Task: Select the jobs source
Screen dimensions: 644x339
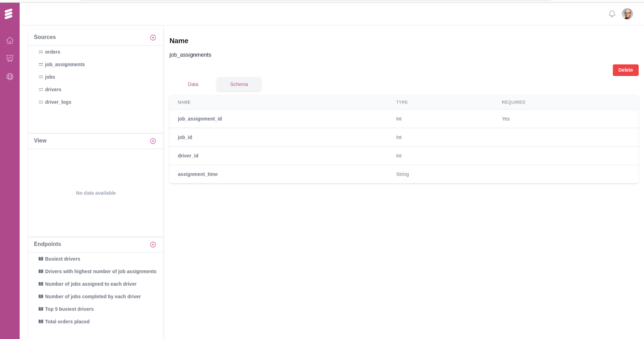Action: coord(50,77)
